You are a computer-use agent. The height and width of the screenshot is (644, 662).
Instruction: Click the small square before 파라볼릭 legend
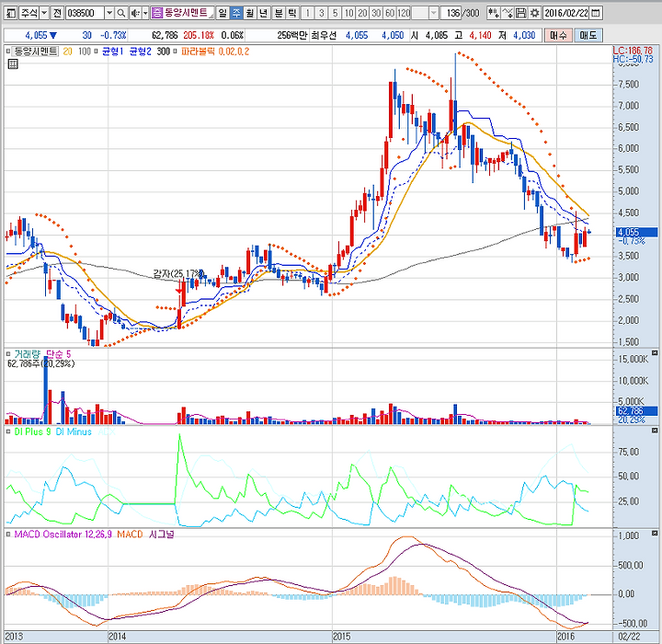click(176, 52)
